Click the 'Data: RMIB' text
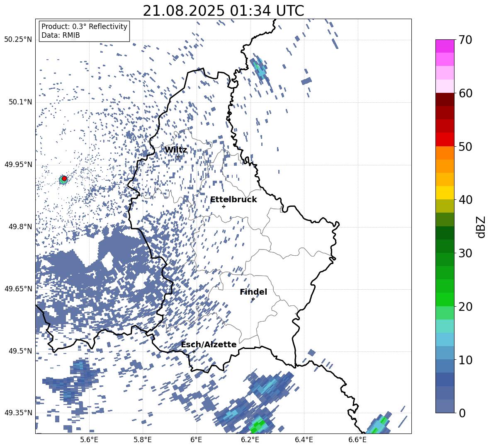 coord(61,35)
